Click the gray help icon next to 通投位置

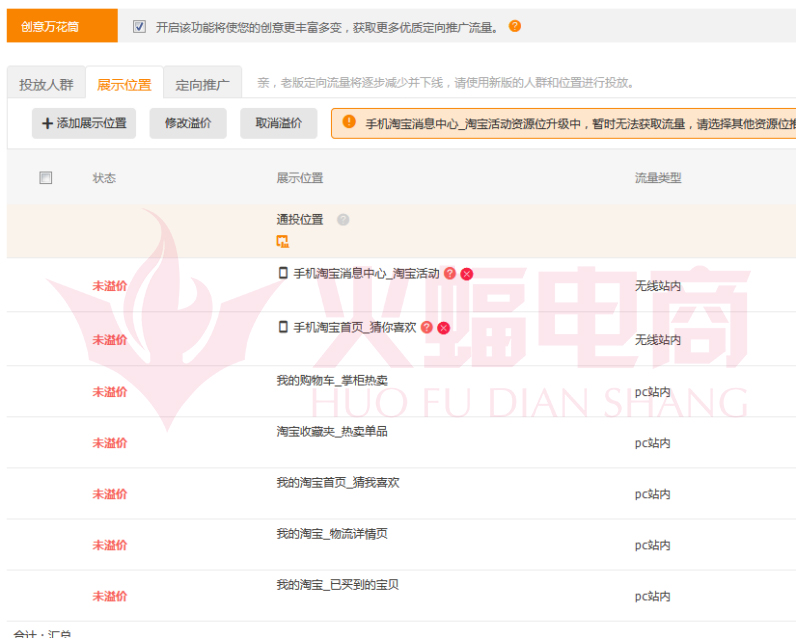click(x=343, y=220)
